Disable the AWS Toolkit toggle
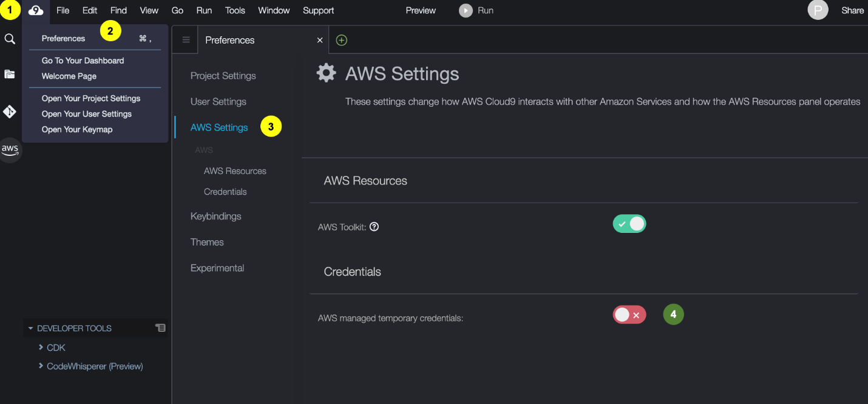 [x=629, y=223]
